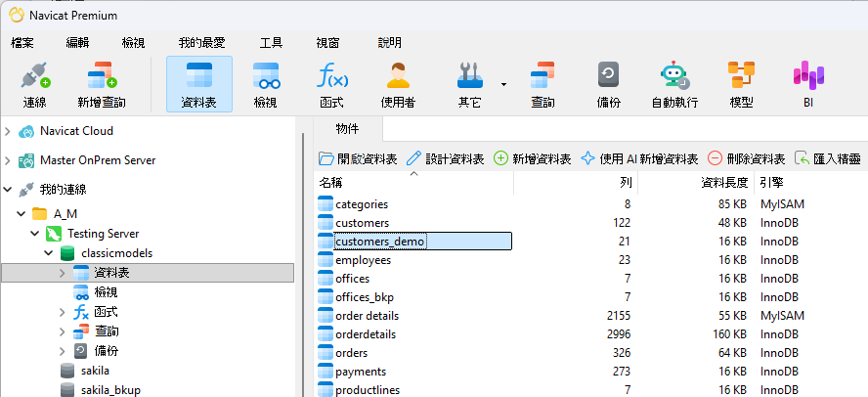Image resolution: width=868 pixels, height=397 pixels.
Task: Expand the Master OnPrem Server node
Action: [x=8, y=160]
